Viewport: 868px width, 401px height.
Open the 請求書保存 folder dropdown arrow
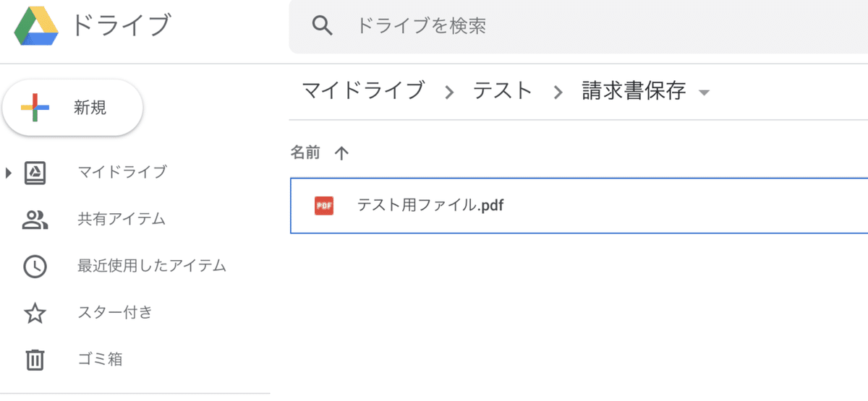(704, 92)
